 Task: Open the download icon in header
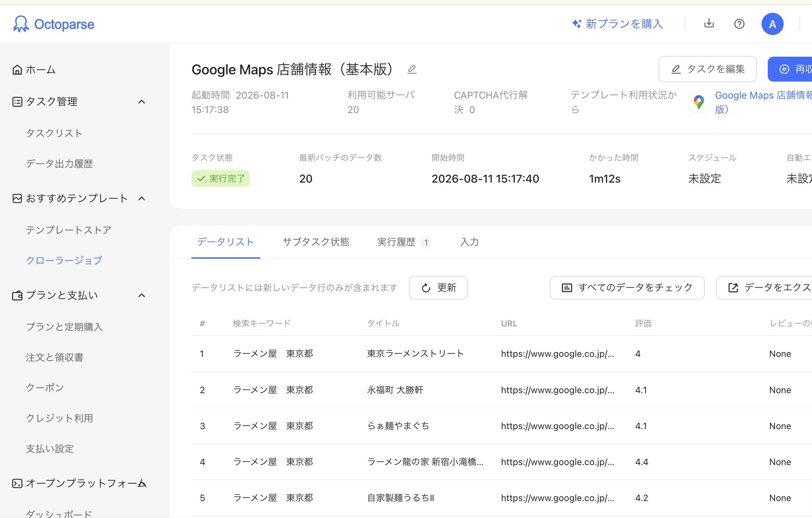(x=709, y=24)
